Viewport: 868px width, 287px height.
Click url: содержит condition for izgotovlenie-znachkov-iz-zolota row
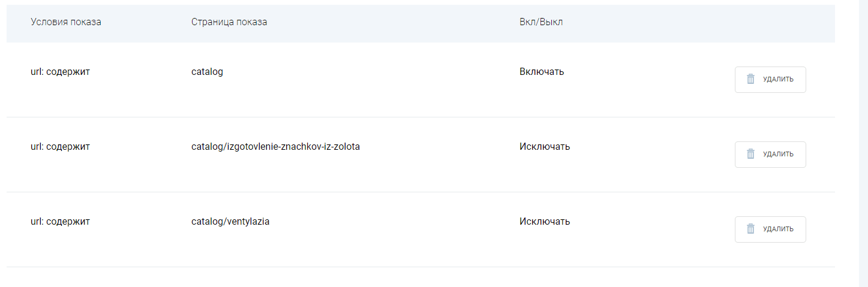[60, 147]
